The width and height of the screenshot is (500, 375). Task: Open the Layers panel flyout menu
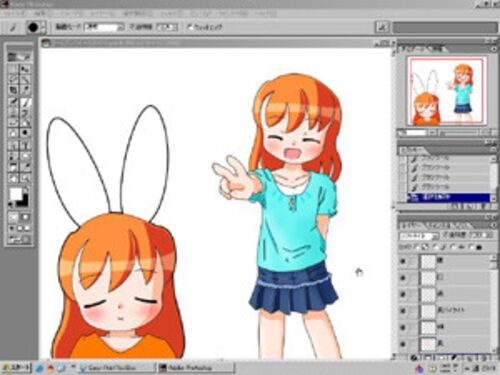[x=493, y=226]
